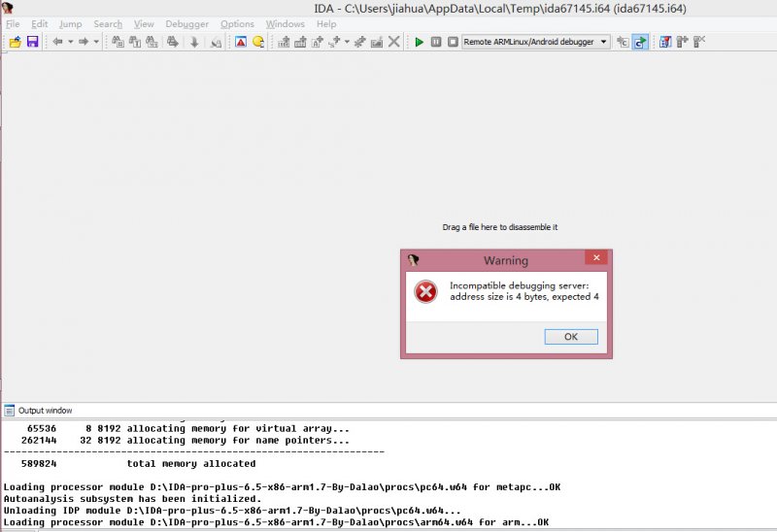The height and width of the screenshot is (532, 777).
Task: Open the Debugger menu
Action: click(x=186, y=23)
